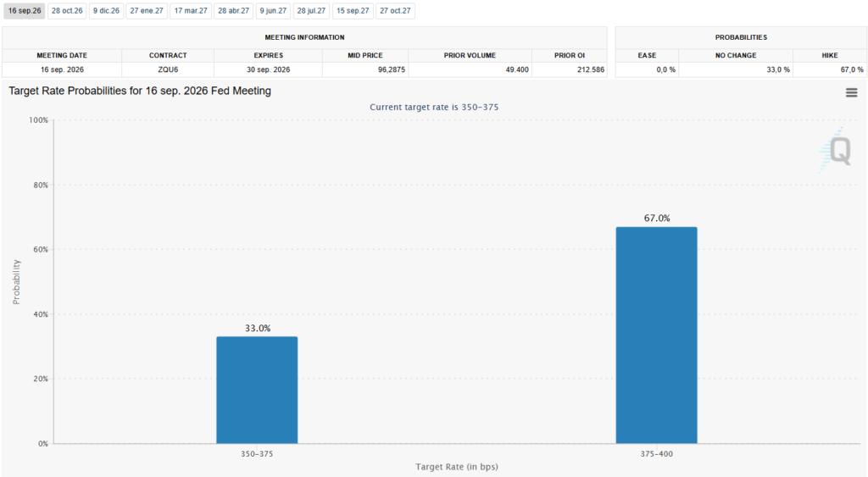Open the 15 sep.27 meeting tab

353,11
